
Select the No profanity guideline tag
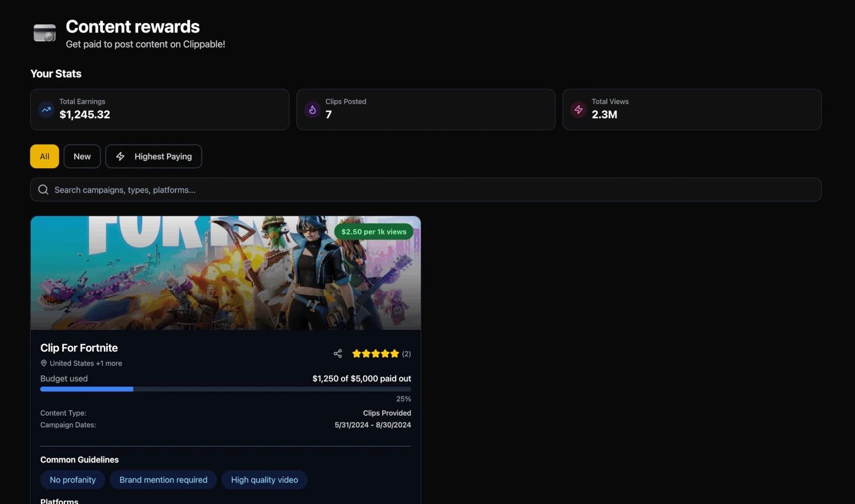pyautogui.click(x=72, y=480)
